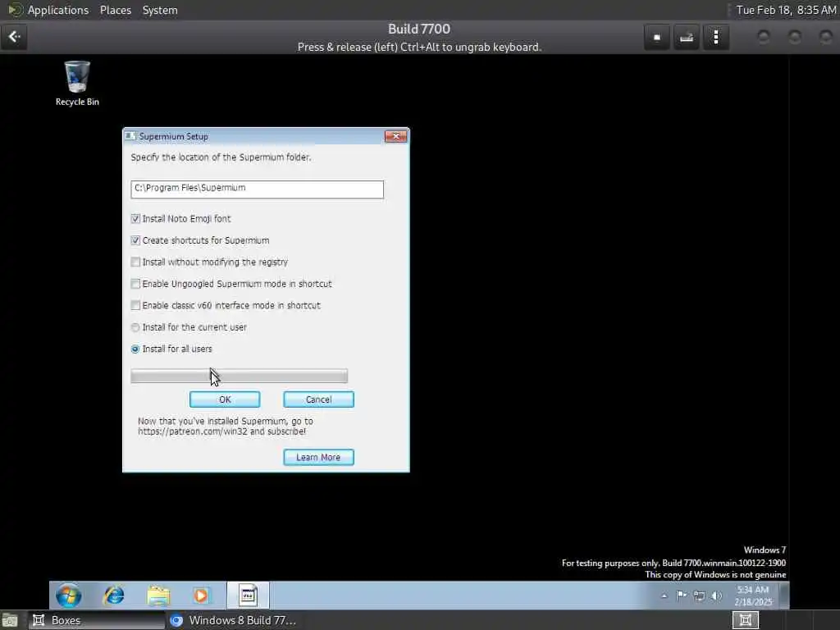
Task: Go back using the Boxes back arrow
Action: 14,37
